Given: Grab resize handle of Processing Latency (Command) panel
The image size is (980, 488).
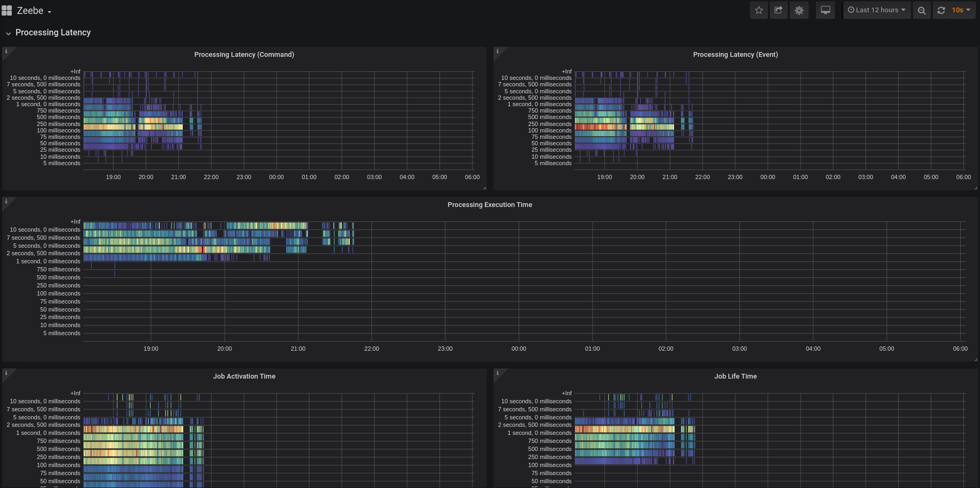Looking at the screenshot, I should (484, 188).
